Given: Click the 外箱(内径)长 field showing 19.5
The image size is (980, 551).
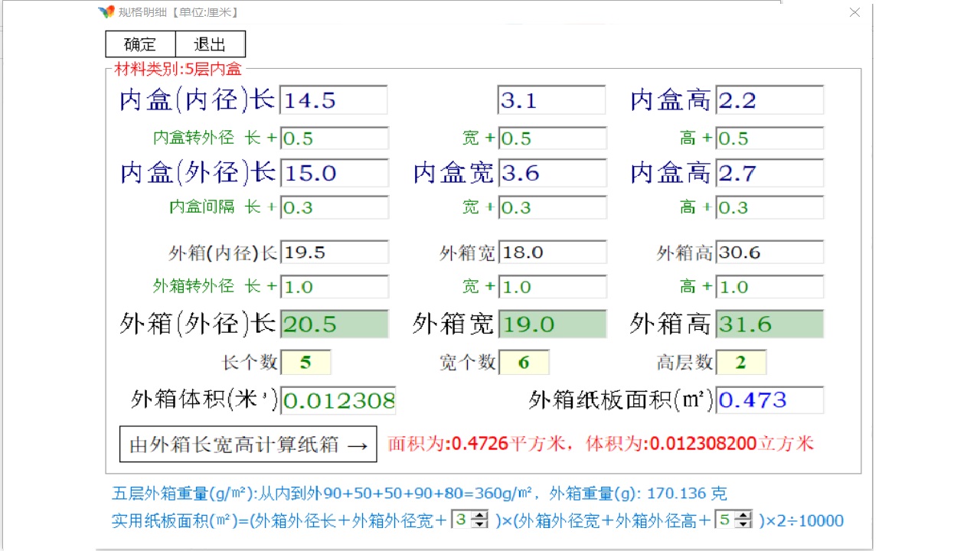Looking at the screenshot, I should coord(334,252).
